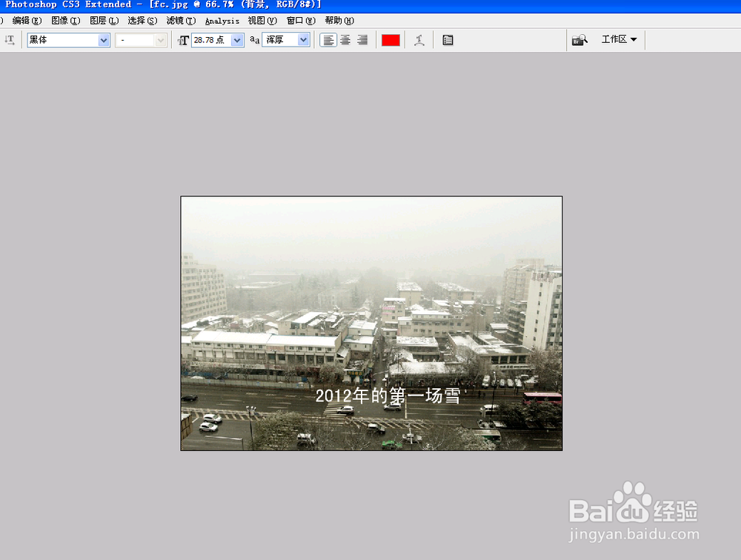The height and width of the screenshot is (560, 741).
Task: Open the 滤镜 Filter menu
Action: [179, 20]
